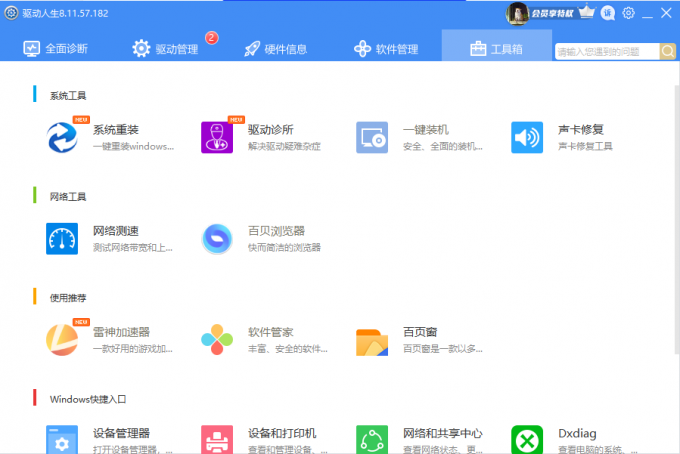
Task: Click the 会员享特权 link
Action: coord(552,13)
